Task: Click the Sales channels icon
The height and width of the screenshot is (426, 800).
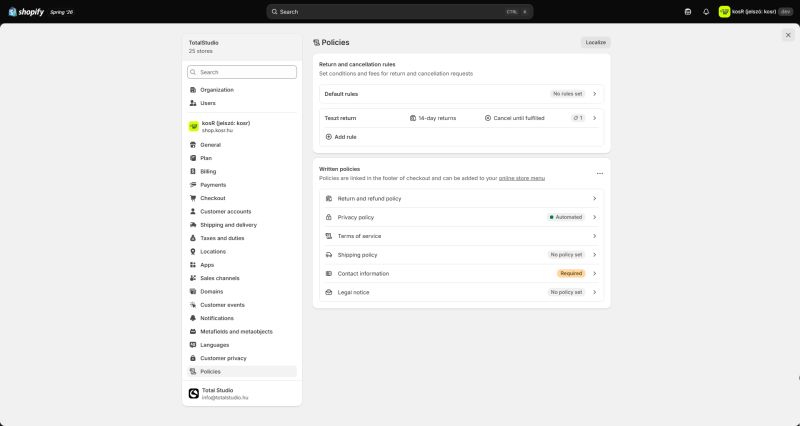Action: pos(193,278)
